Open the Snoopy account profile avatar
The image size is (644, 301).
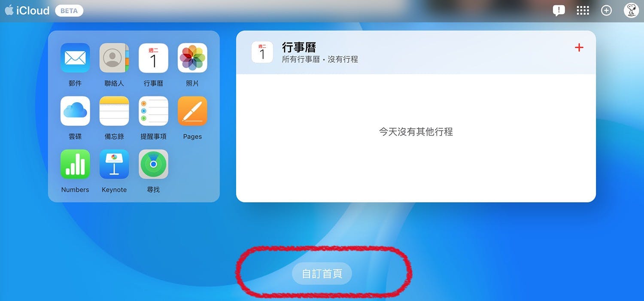click(631, 10)
